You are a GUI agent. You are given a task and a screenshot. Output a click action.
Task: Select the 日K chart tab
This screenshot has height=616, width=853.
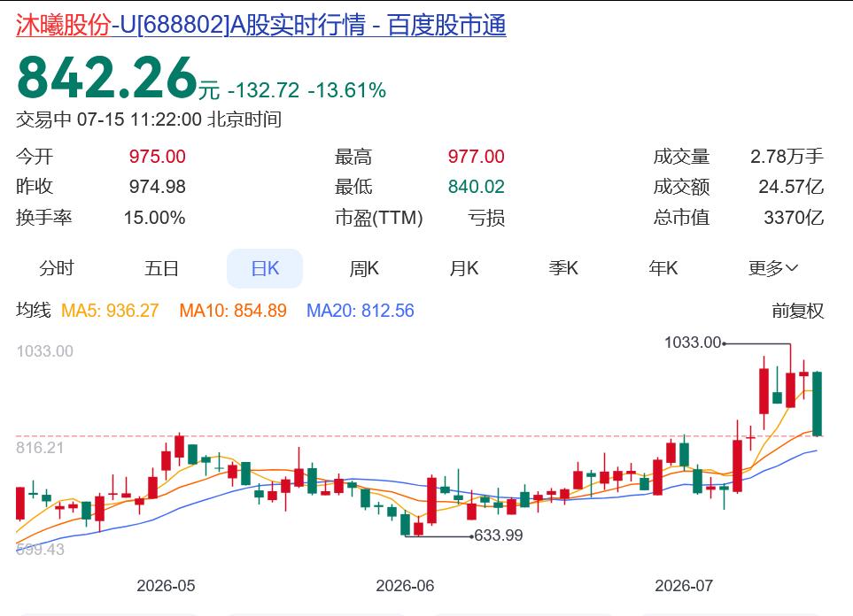(265, 268)
